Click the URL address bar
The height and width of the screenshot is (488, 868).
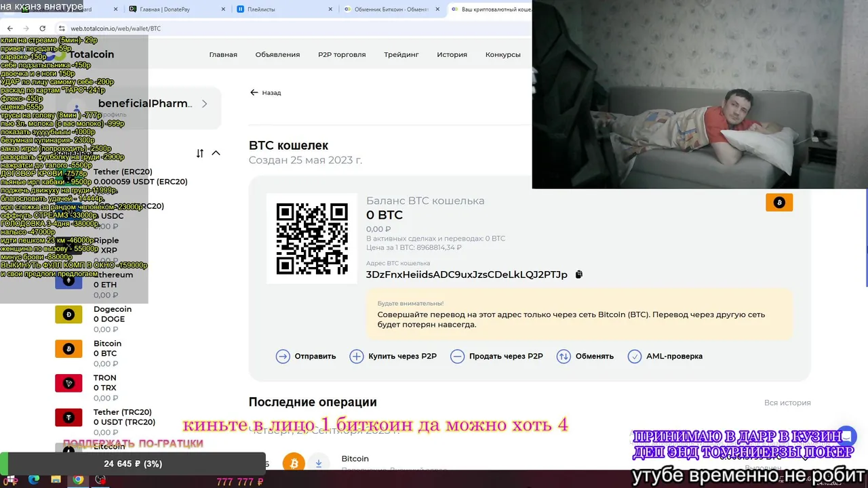292,28
